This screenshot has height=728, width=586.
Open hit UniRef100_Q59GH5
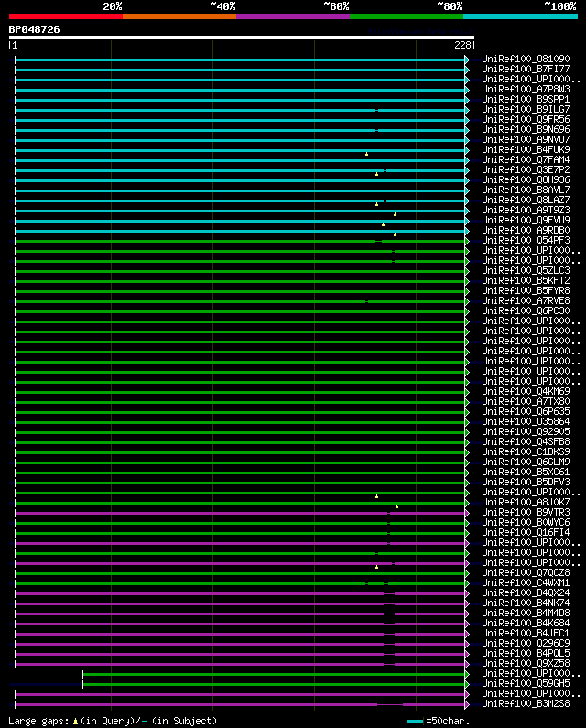pyautogui.click(x=526, y=684)
